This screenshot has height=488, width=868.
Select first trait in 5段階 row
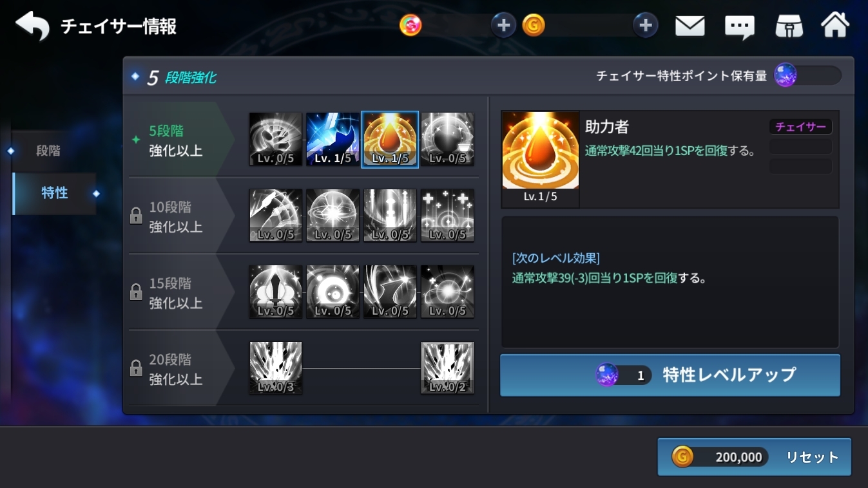[x=276, y=139]
